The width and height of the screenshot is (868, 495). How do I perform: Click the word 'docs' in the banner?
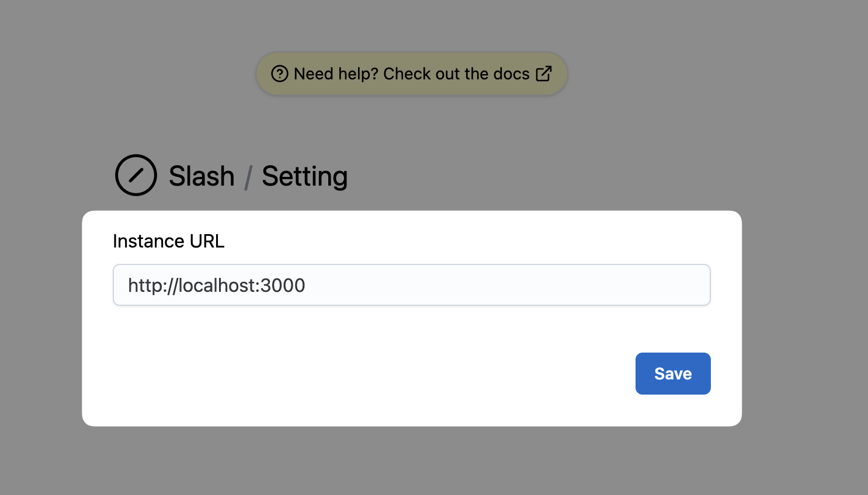[511, 74]
